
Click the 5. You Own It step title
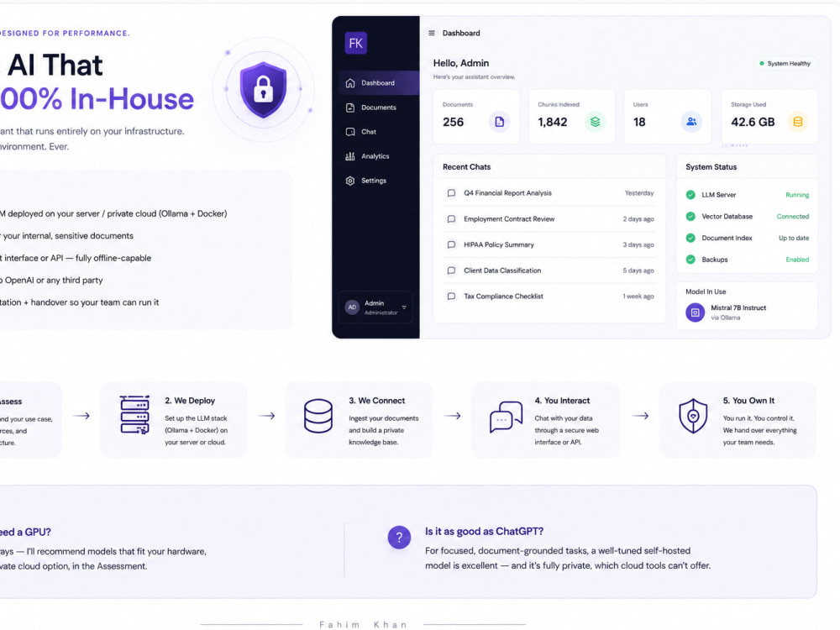[x=748, y=401]
